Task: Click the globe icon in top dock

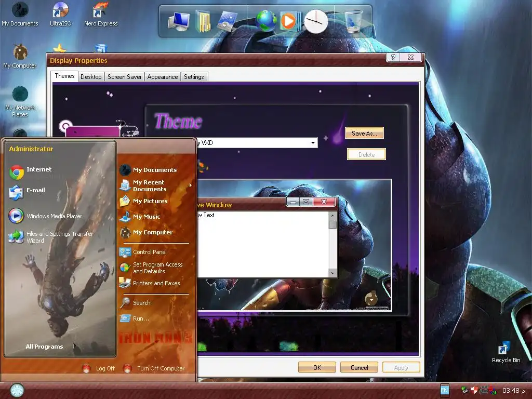Action: click(266, 21)
